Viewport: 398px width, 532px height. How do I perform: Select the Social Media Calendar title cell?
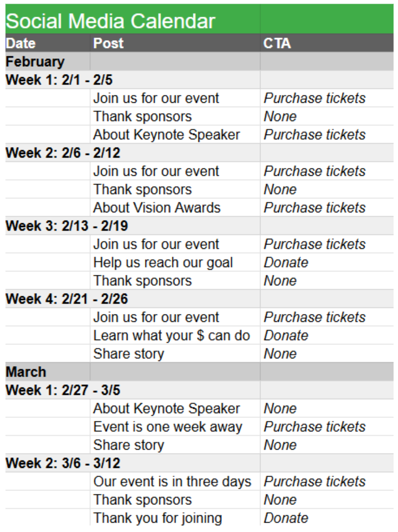(132, 19)
